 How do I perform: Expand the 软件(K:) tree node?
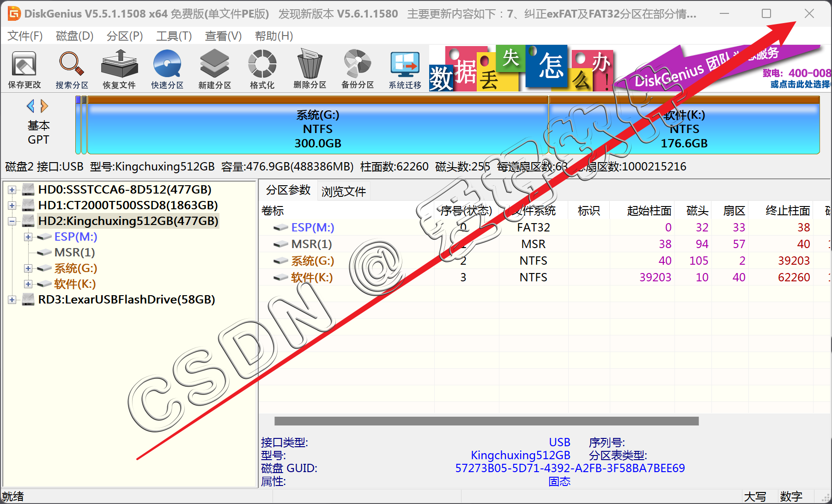point(28,284)
